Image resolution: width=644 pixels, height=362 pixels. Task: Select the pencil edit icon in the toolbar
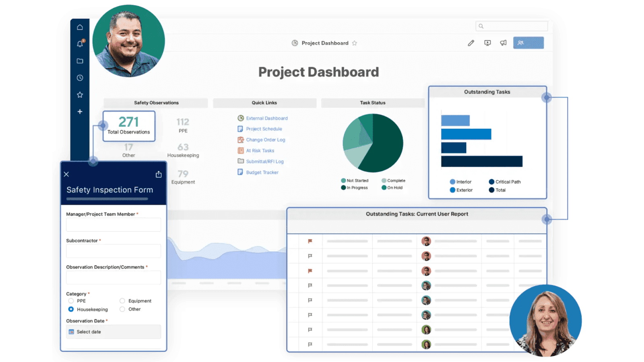pyautogui.click(x=471, y=43)
